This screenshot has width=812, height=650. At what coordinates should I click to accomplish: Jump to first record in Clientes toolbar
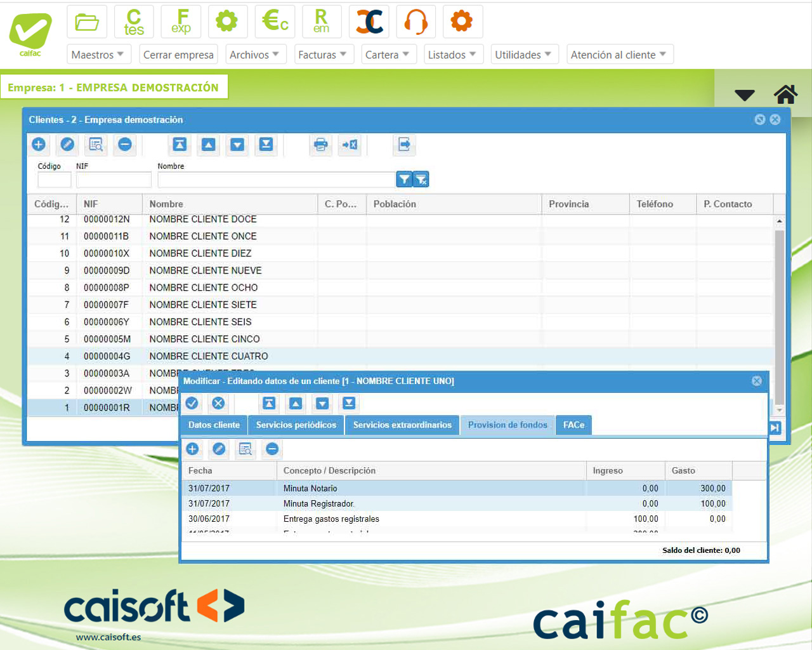(x=180, y=145)
